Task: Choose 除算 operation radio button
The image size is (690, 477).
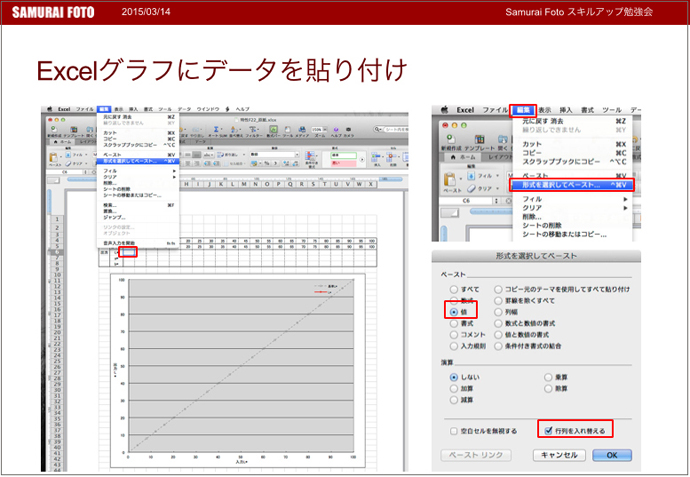Action: (x=548, y=389)
